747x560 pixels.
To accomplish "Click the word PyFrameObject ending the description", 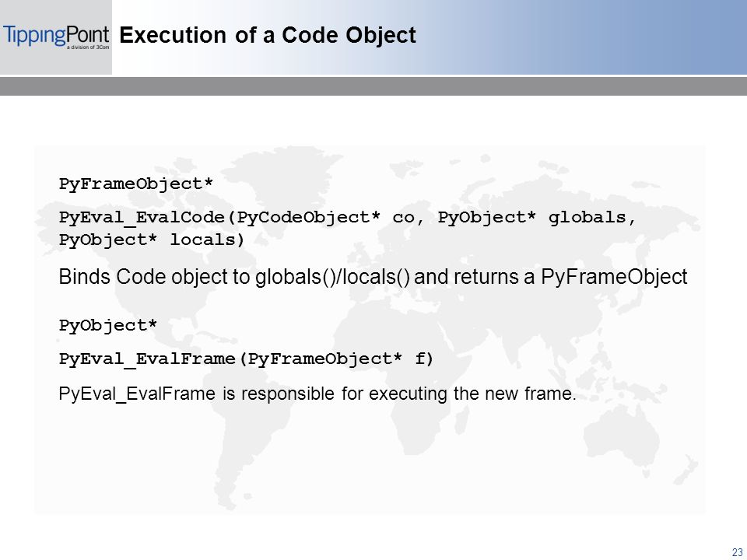I will pos(614,277).
